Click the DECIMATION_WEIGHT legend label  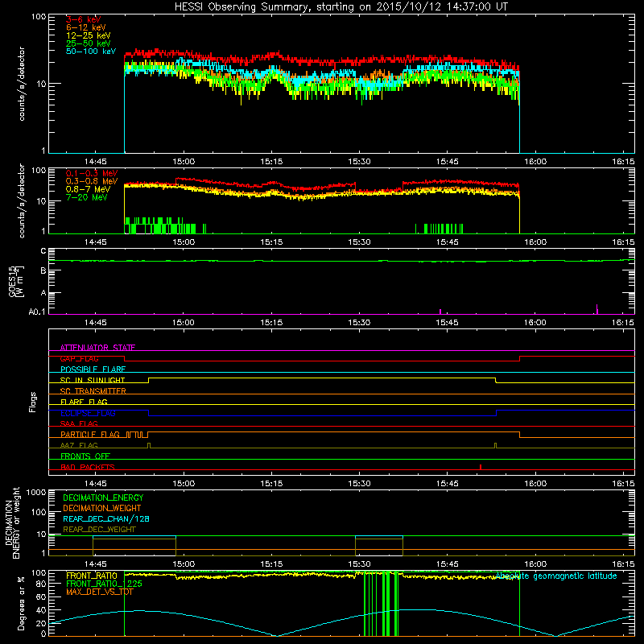click(x=102, y=508)
